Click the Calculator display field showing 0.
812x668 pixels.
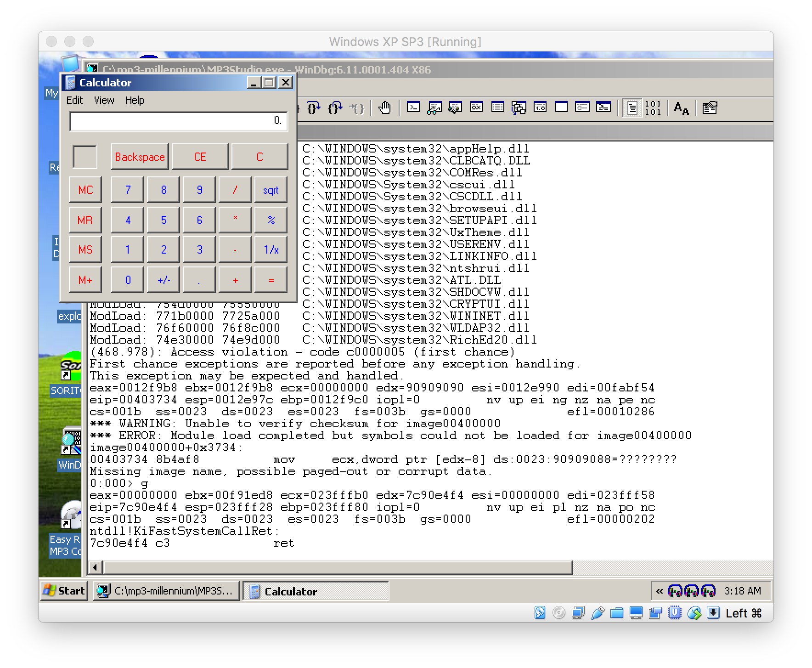coord(178,121)
